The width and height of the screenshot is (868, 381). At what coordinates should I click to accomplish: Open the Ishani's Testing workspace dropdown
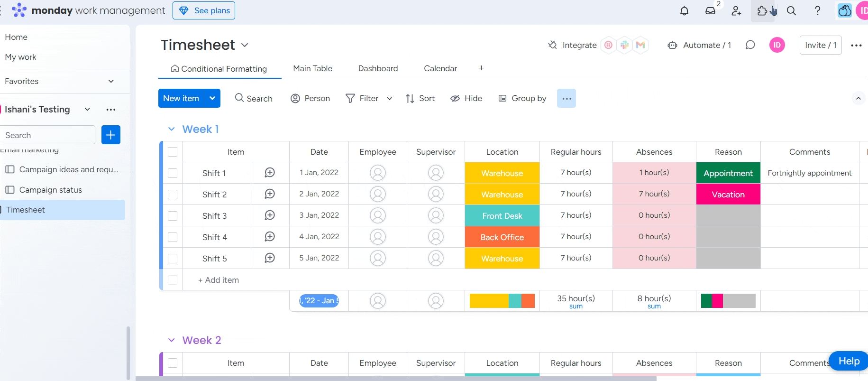pyautogui.click(x=87, y=109)
